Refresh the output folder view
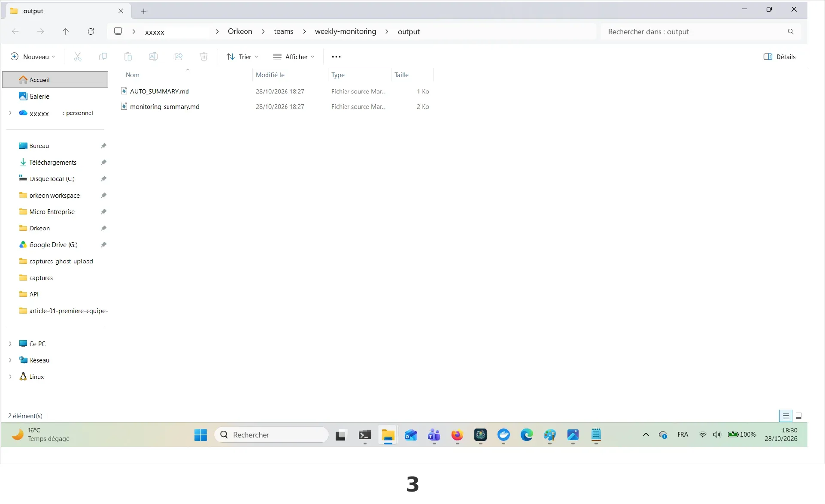The image size is (825, 504). tap(91, 31)
